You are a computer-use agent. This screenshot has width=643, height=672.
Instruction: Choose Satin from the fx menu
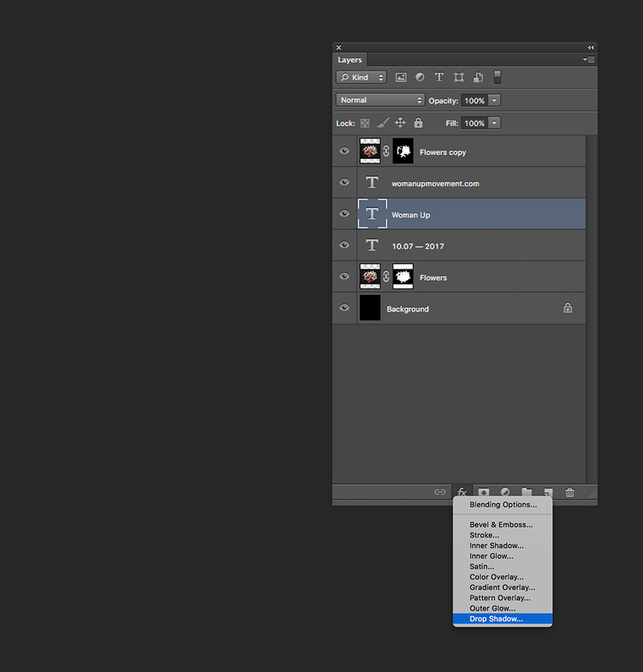coord(502,567)
